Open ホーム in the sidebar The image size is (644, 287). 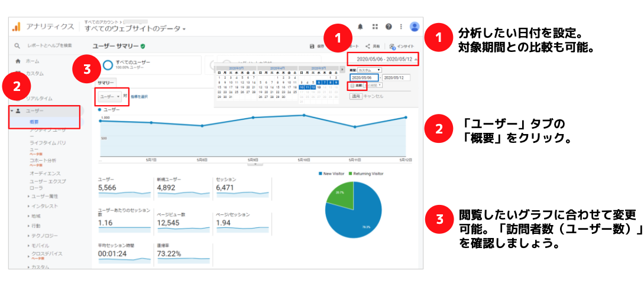point(33,61)
